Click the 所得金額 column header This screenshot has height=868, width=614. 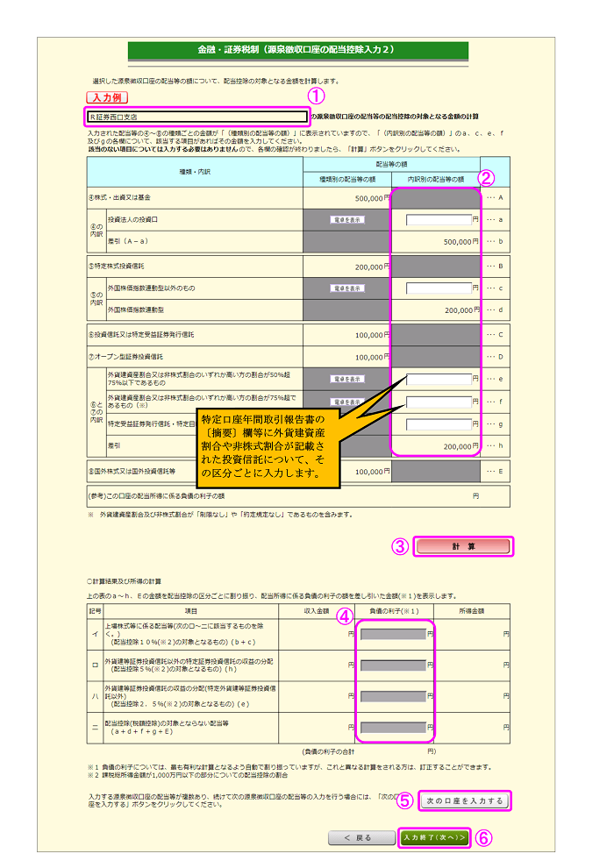pos(472,611)
